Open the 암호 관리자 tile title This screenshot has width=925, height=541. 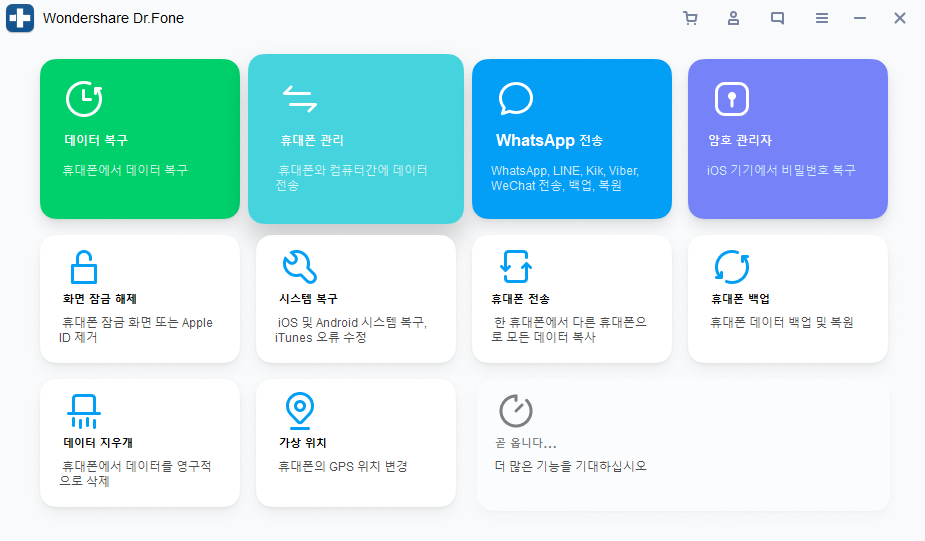(740, 140)
